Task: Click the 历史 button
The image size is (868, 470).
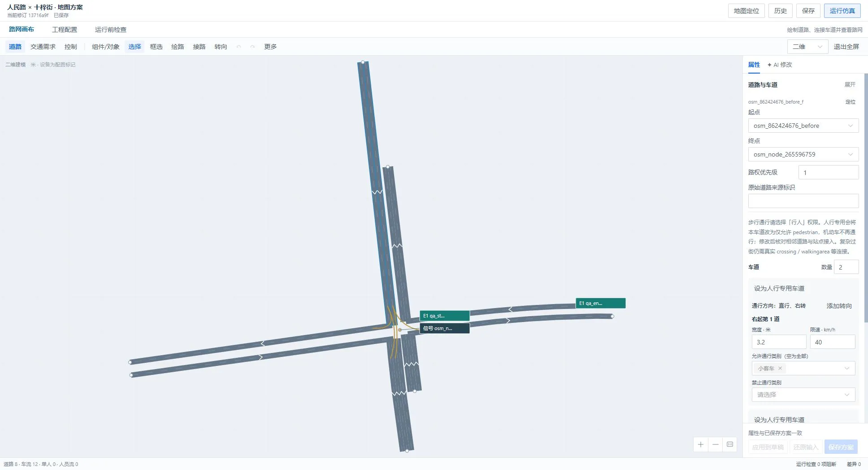Action: tap(781, 11)
